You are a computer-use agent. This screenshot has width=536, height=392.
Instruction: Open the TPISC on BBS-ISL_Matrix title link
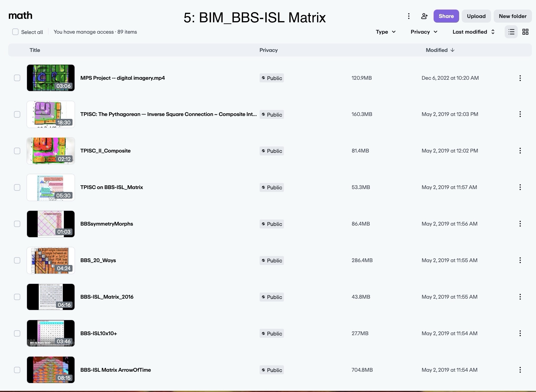coord(112,187)
